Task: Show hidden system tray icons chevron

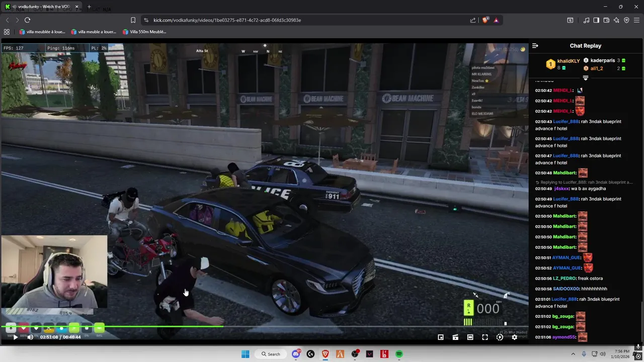Action: (x=573, y=354)
